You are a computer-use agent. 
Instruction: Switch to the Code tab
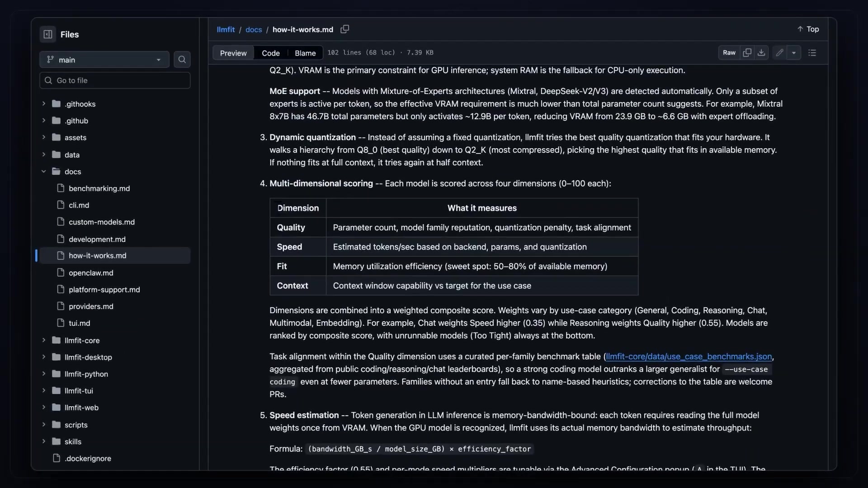[271, 53]
